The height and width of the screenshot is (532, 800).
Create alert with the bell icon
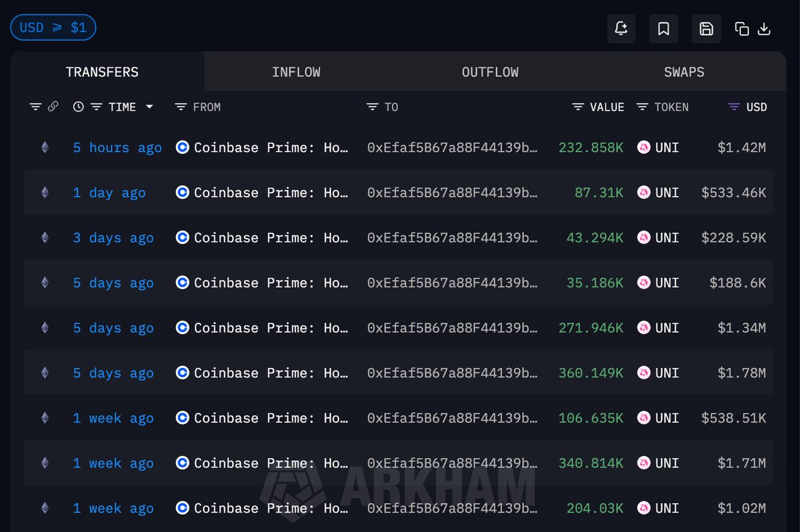click(621, 29)
